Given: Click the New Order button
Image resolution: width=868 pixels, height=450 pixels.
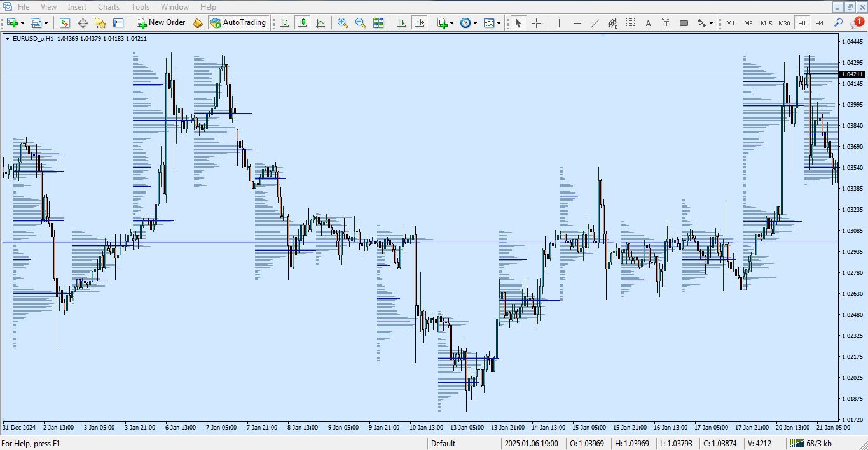Looking at the screenshot, I should (161, 23).
